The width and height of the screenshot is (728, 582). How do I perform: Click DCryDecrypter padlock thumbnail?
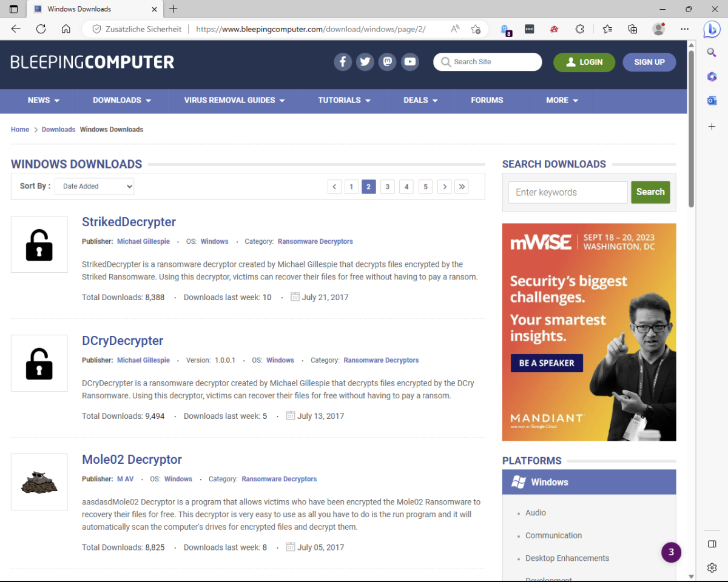coord(39,363)
